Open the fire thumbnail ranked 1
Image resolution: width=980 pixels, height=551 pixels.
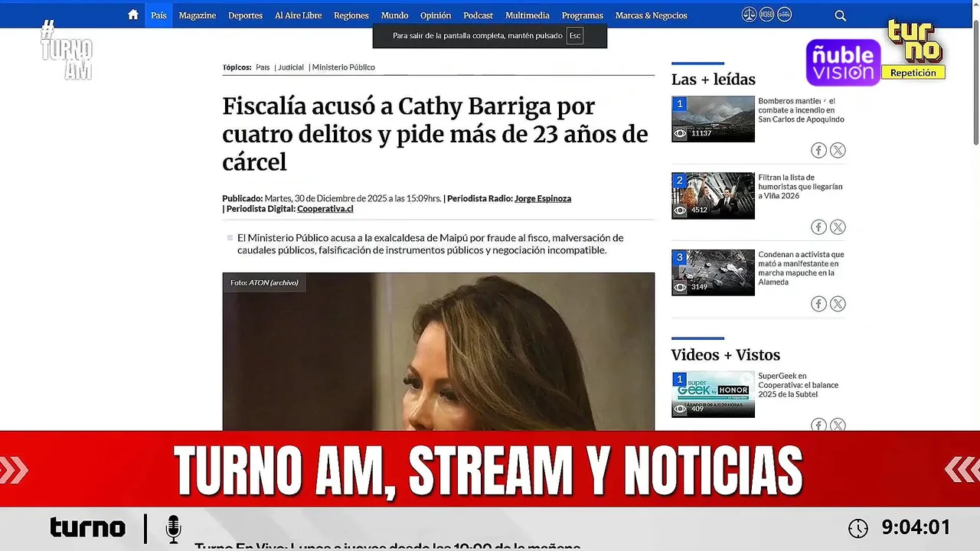[x=713, y=119]
